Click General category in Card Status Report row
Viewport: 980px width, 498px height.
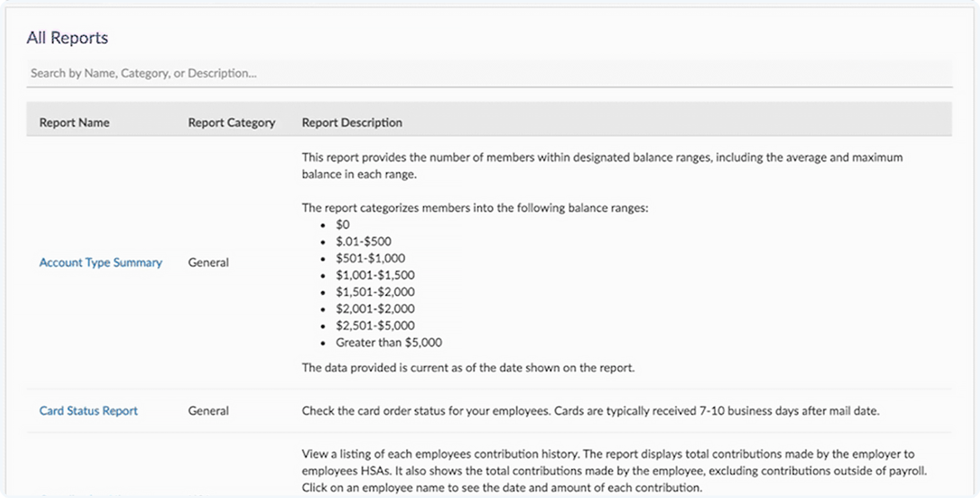pos(208,411)
